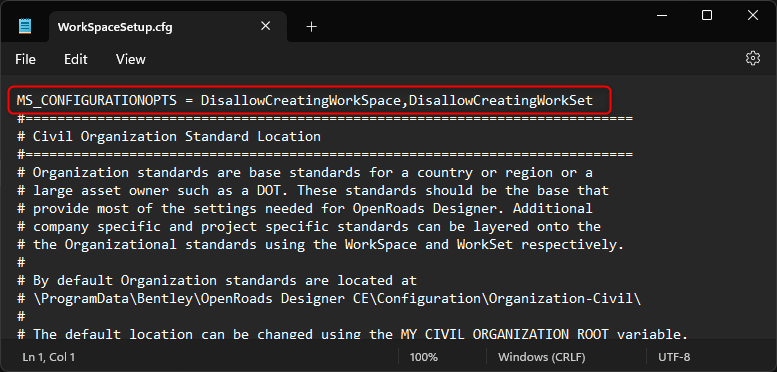Image resolution: width=777 pixels, height=372 pixels.
Task: Click line starting 'company specific and project'
Action: click(309, 226)
